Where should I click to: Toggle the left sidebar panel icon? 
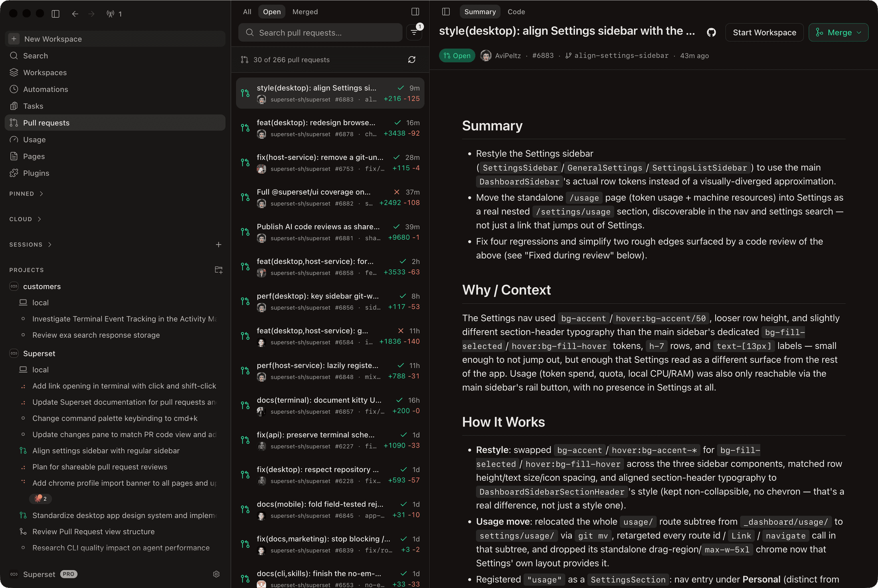point(55,14)
